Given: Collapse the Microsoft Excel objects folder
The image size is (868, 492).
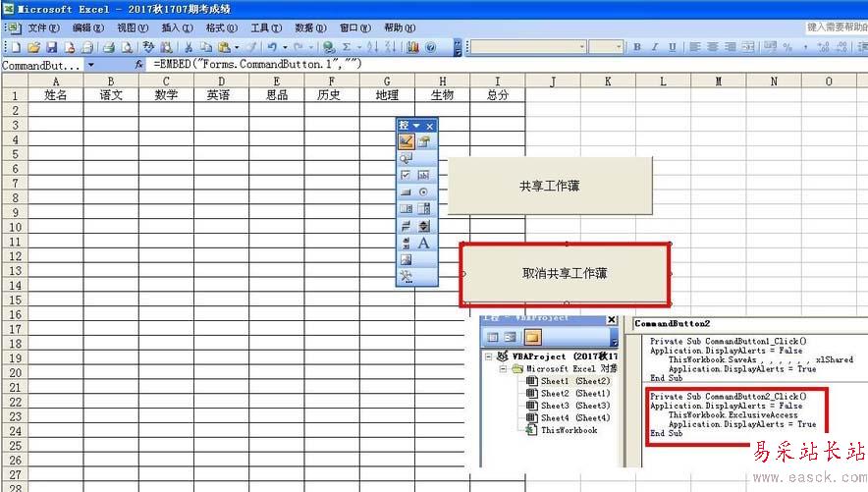Looking at the screenshot, I should [503, 368].
